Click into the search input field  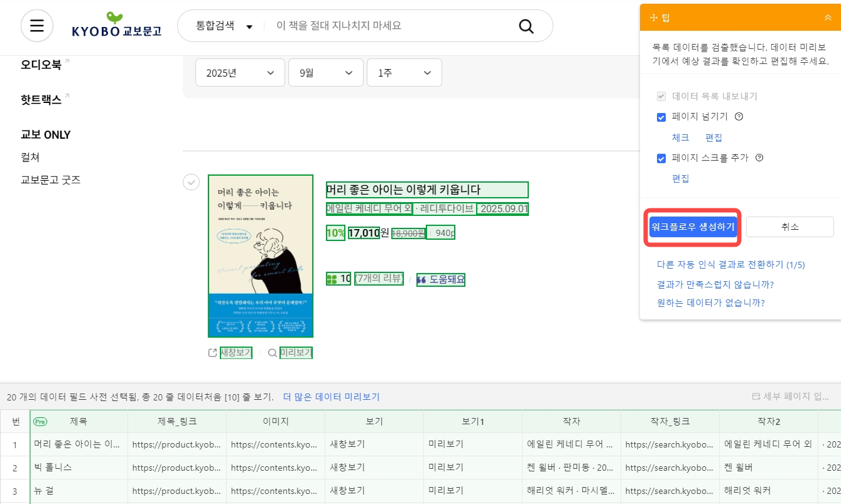(x=389, y=26)
